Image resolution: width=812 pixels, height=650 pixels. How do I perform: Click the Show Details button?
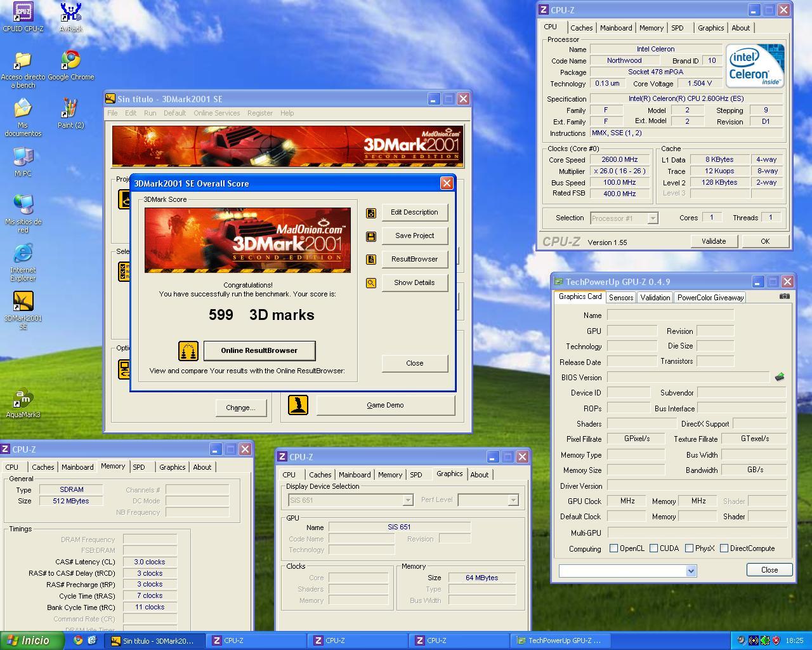[x=414, y=282]
